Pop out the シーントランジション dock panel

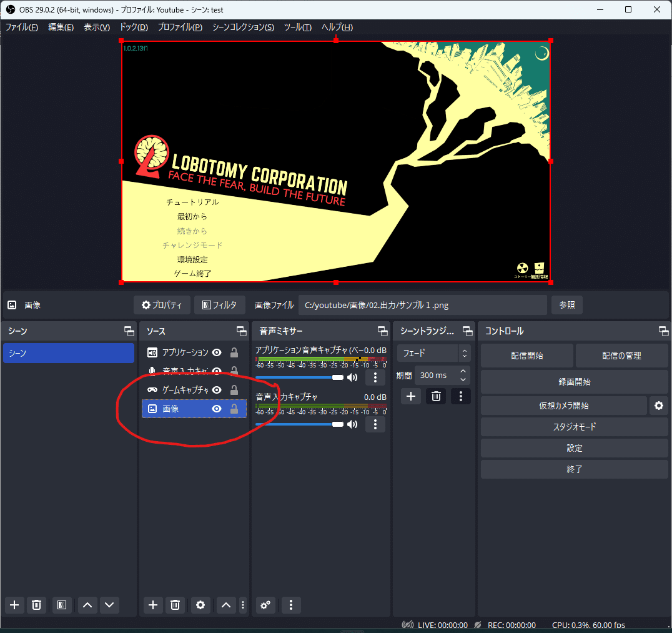468,331
